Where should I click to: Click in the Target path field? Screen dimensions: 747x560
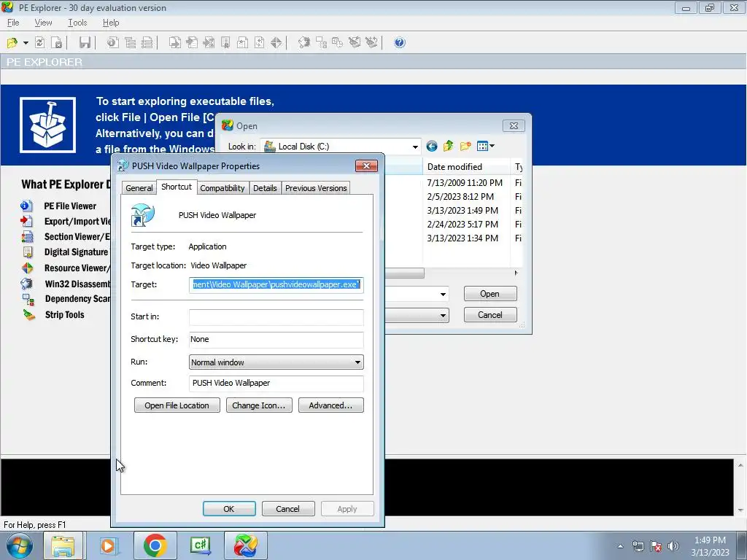[x=276, y=285]
